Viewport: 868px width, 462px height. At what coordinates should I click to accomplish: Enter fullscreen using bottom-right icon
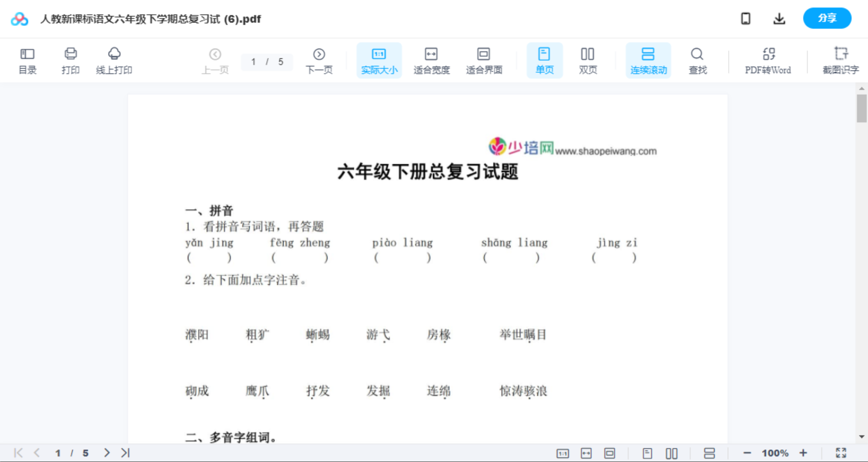[841, 452]
